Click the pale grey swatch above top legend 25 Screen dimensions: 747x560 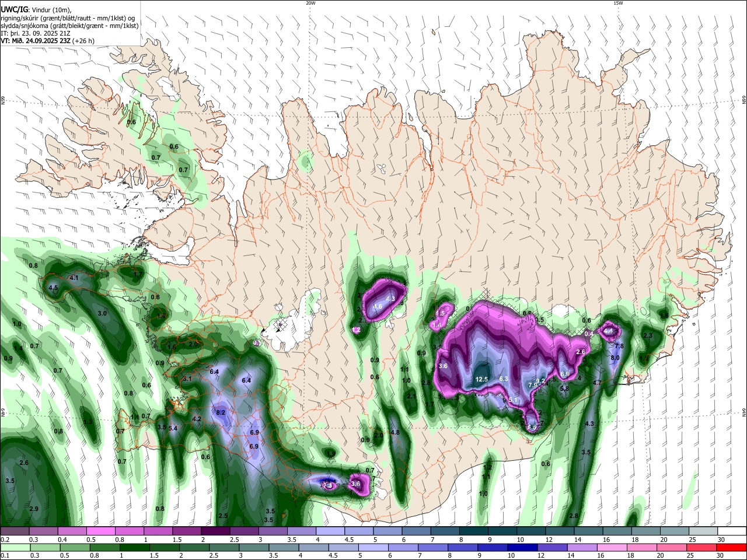[x=703, y=531]
